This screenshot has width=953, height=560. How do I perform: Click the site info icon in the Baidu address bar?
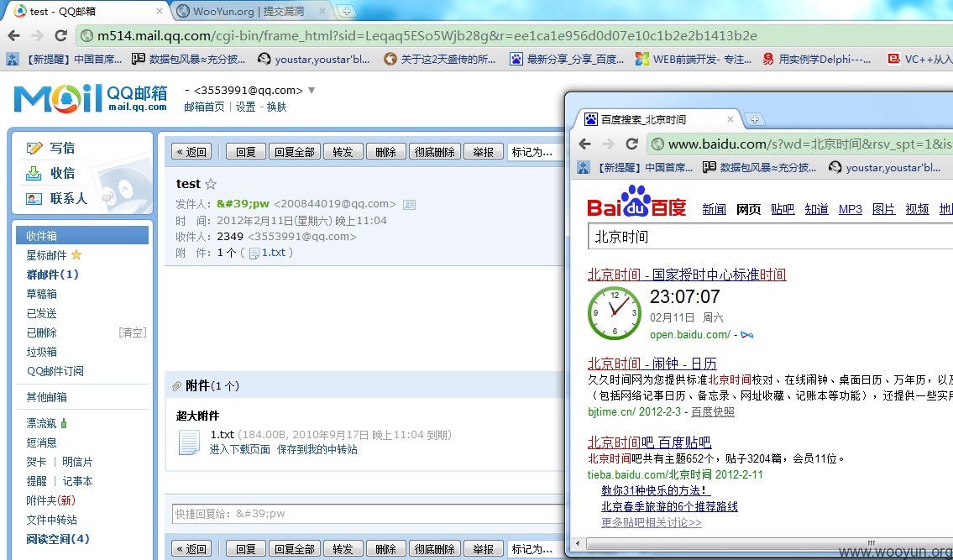657,144
